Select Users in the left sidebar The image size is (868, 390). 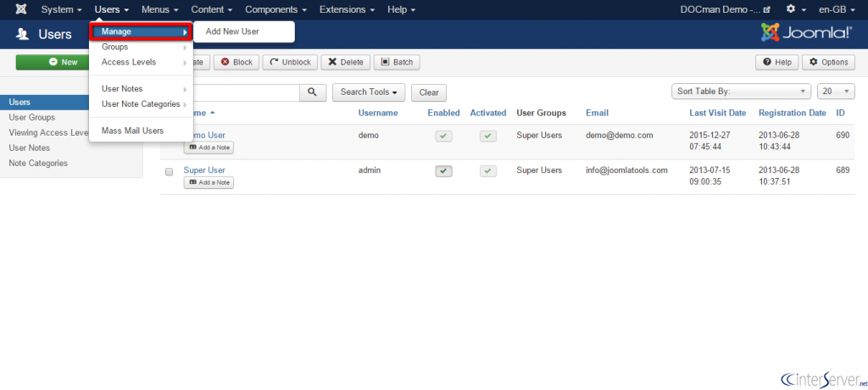(44, 103)
